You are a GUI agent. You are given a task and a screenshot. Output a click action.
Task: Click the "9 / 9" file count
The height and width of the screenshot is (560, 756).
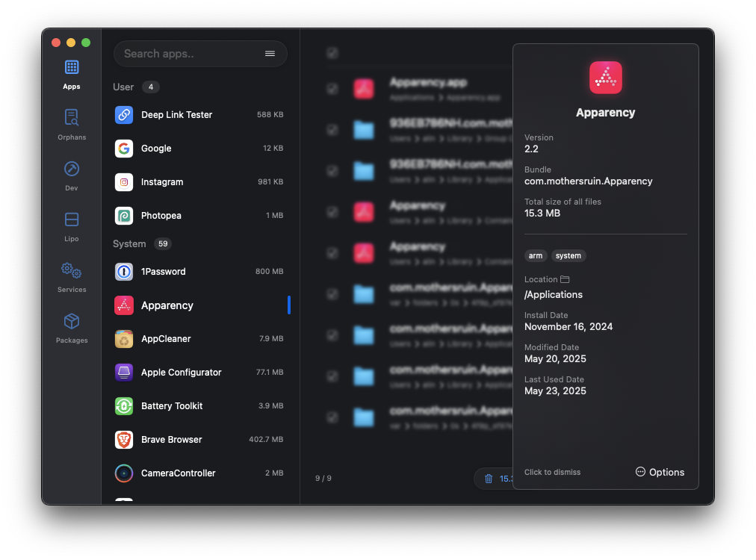click(323, 479)
